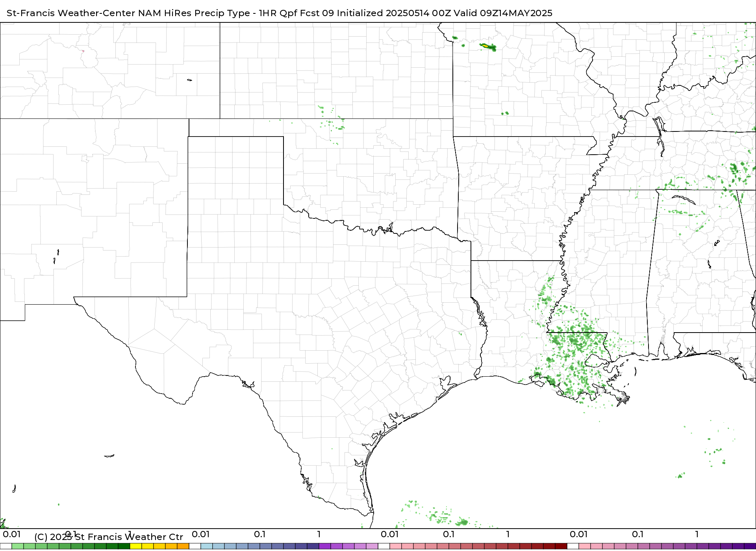Select the lightest pink swatch of red scale
This screenshot has width=756, height=551.
(x=396, y=546)
